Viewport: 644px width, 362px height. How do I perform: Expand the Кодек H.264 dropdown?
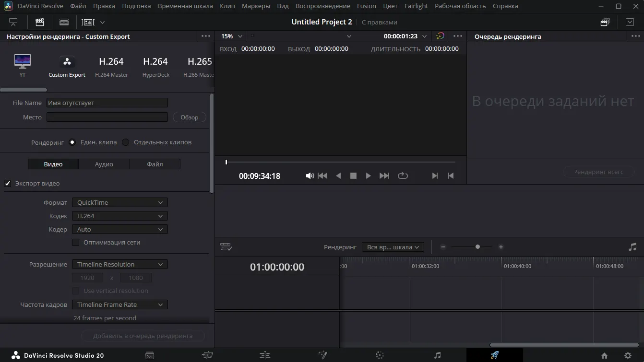[x=119, y=216]
